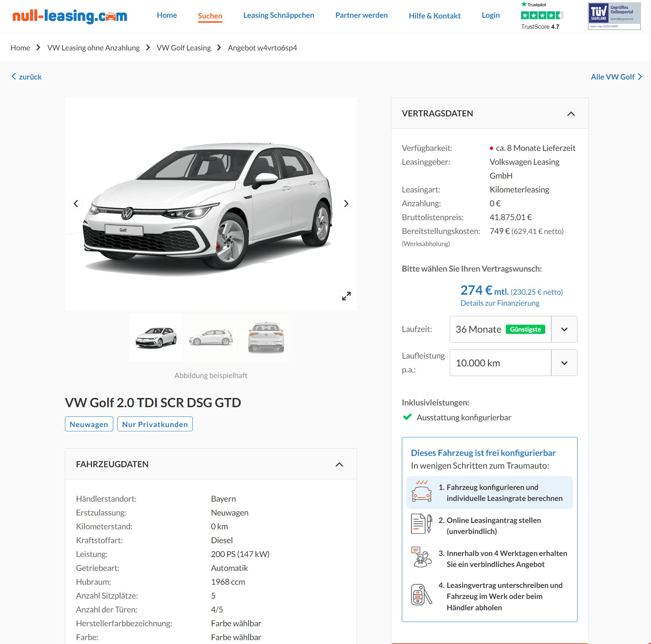Click the Abbildung beispielhaft caption
The width and height of the screenshot is (651, 644).
pyautogui.click(x=211, y=375)
